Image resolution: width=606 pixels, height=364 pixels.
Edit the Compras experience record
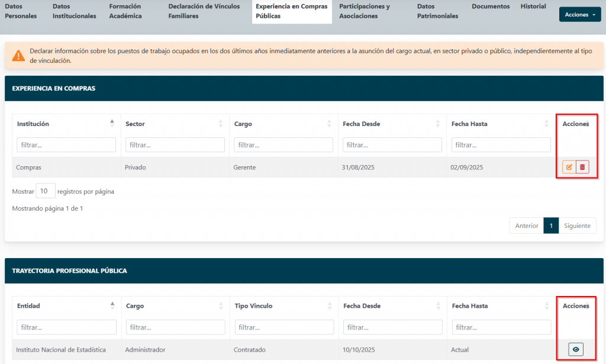coord(569,167)
